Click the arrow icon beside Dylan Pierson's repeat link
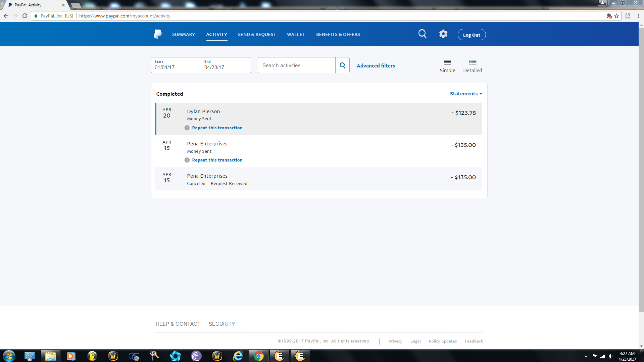This screenshot has height=362, width=644. click(187, 128)
